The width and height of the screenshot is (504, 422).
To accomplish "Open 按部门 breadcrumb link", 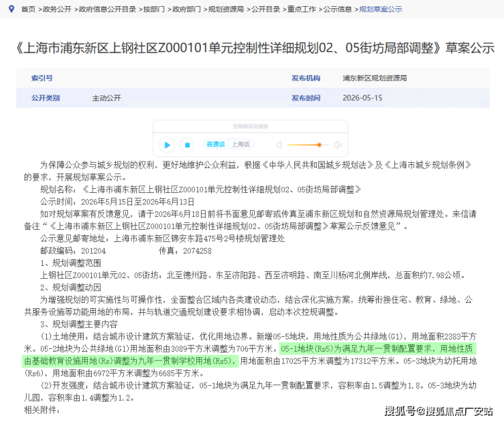I will tap(154, 10).
